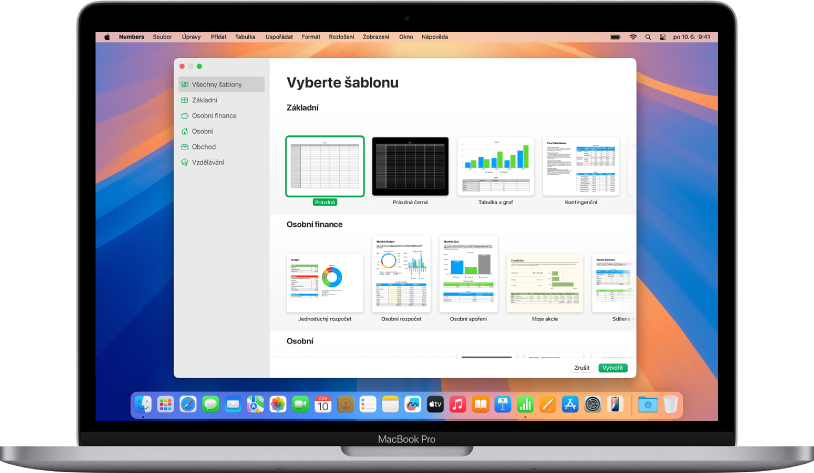
Task: Open FaceTime from the dock
Action: tap(300, 404)
